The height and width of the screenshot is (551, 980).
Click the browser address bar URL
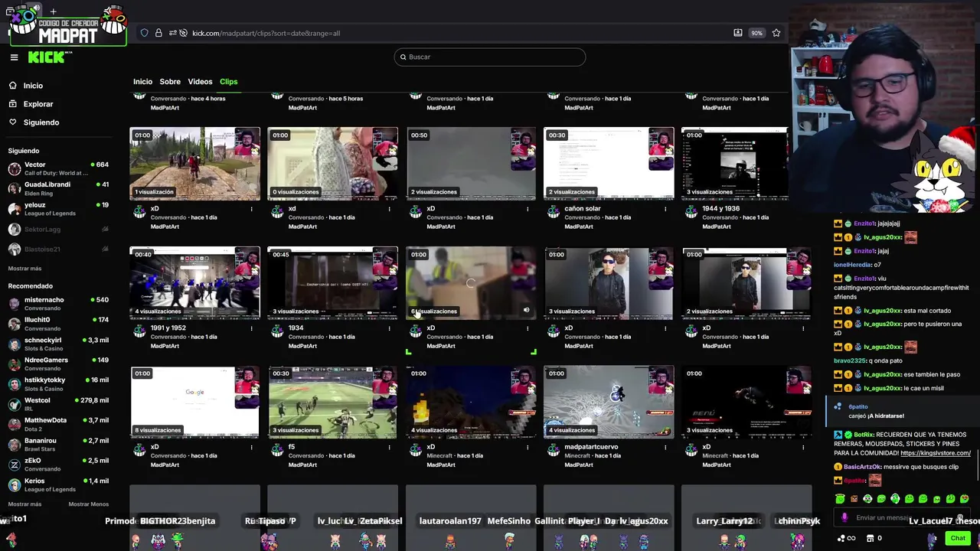coord(266,33)
